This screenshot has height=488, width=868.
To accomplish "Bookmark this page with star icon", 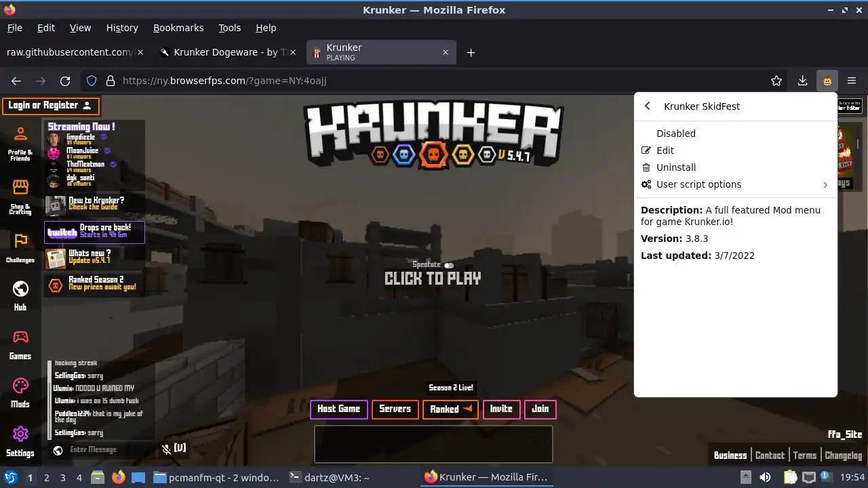I will click(x=776, y=81).
